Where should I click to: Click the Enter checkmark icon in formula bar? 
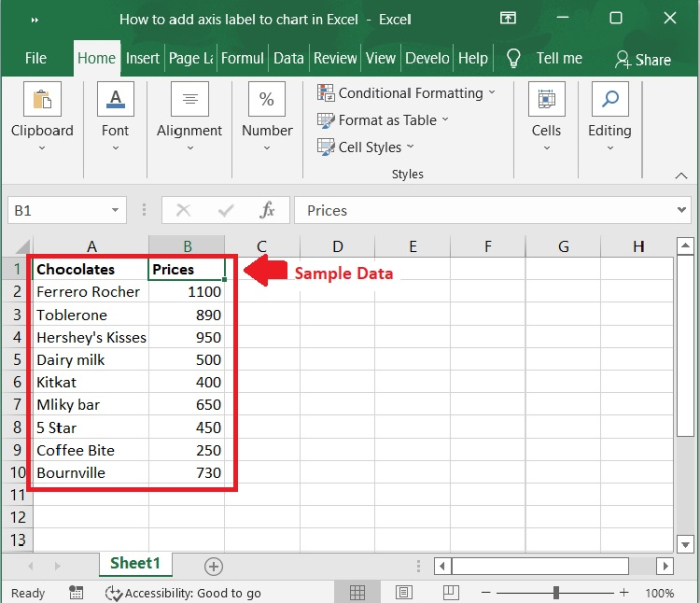coord(226,210)
